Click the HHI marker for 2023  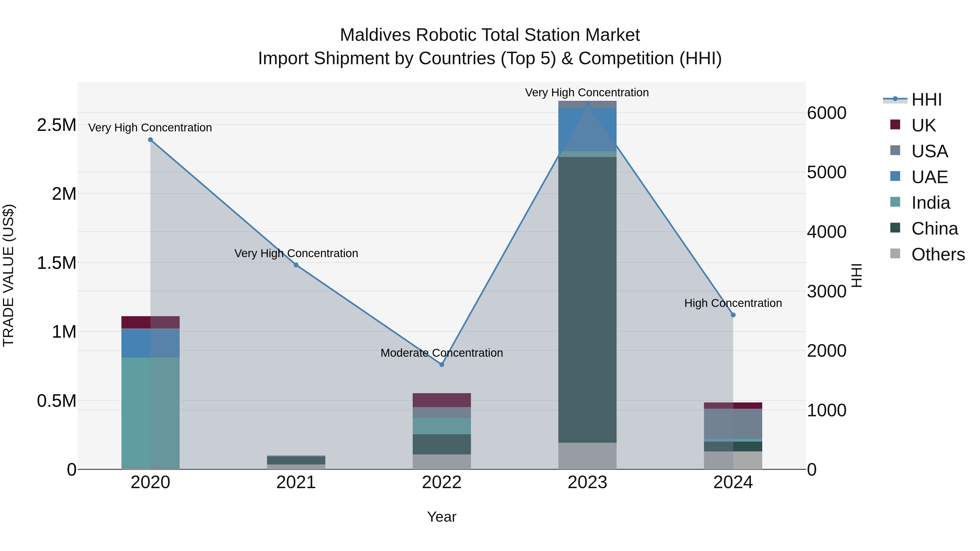[x=587, y=104]
